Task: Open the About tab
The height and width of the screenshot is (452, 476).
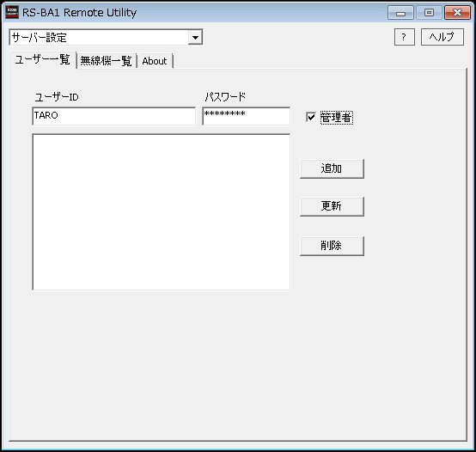Action: 155,61
